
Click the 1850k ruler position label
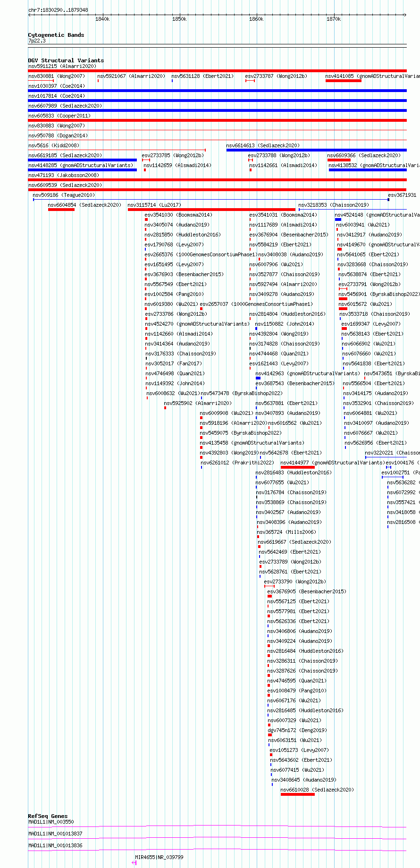[x=179, y=19]
